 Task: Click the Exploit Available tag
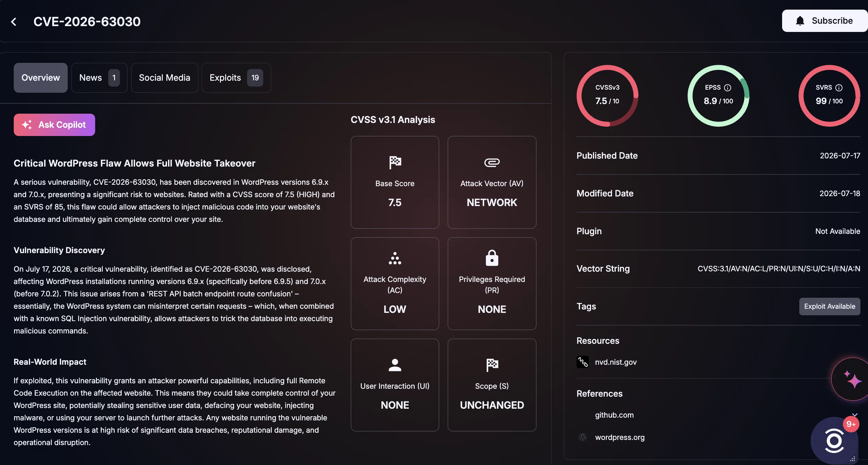(830, 306)
